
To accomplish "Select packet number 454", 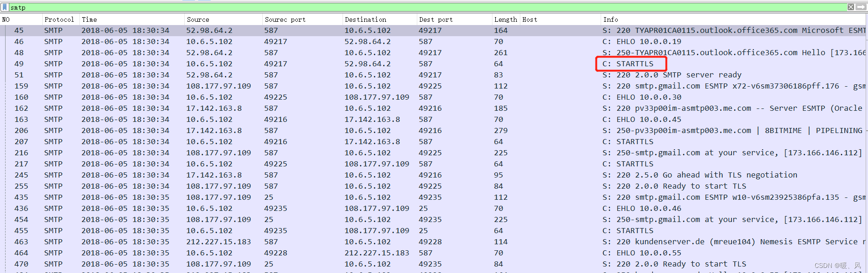I will pyautogui.click(x=21, y=219).
